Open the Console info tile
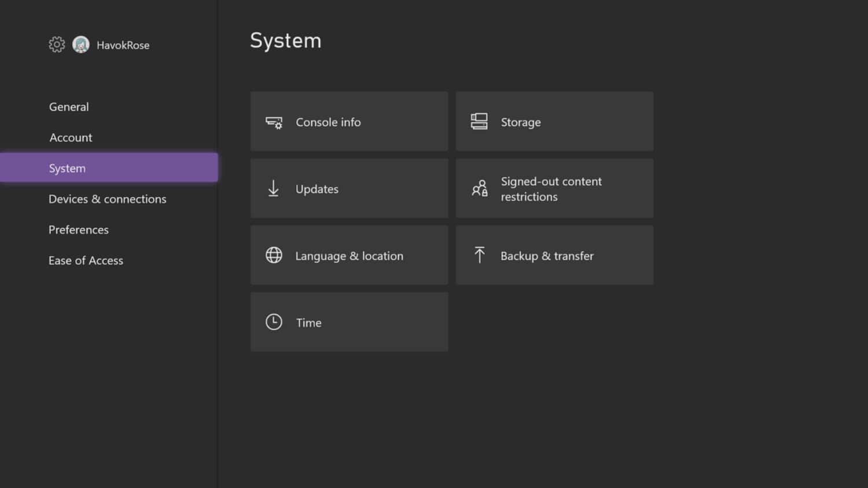Viewport: 868px width, 488px height. pos(349,121)
